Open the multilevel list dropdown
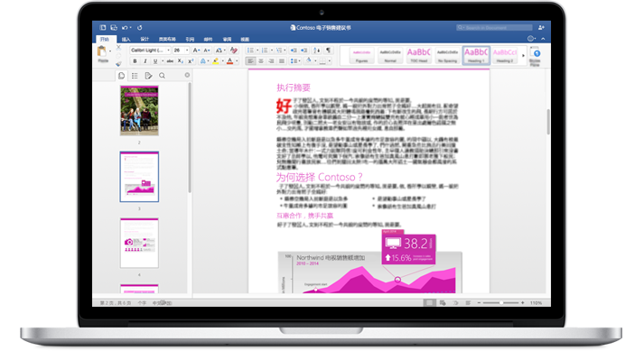The height and width of the screenshot is (351, 644). [285, 51]
